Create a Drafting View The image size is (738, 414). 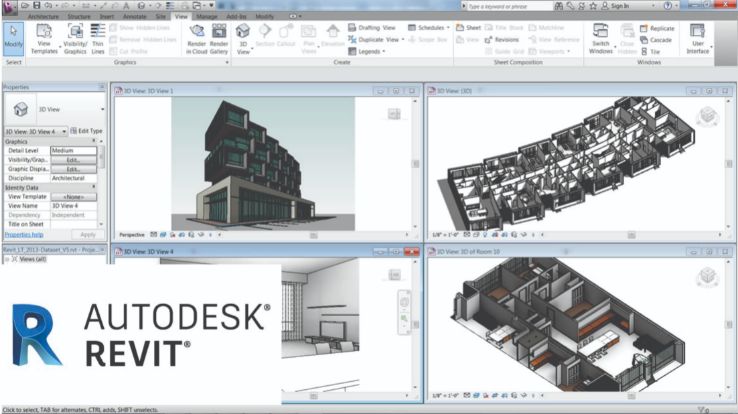click(372, 28)
